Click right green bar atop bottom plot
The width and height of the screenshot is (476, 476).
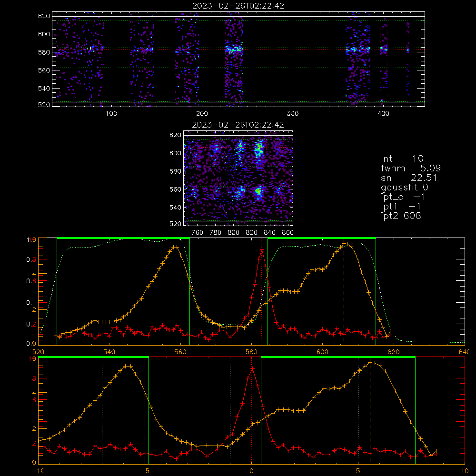[338, 357]
